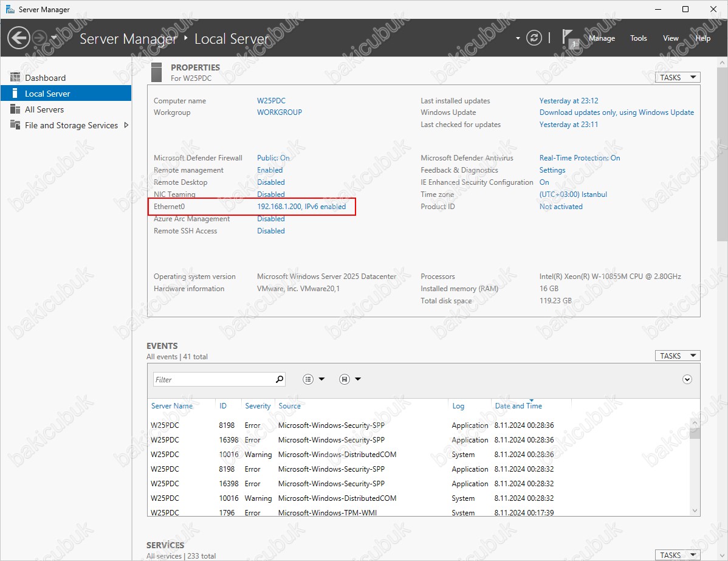
Task: Click NIC Teaming Disabled link
Action: click(271, 194)
